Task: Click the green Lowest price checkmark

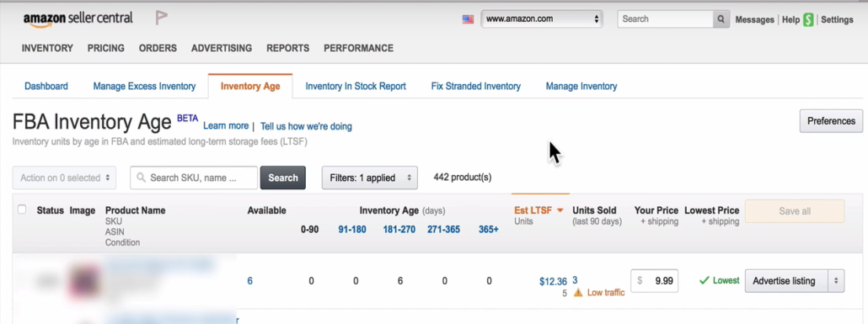Action: 705,280
